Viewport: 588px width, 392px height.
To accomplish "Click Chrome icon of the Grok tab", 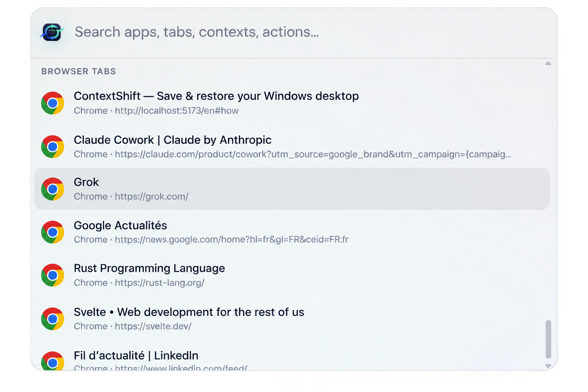I will pos(52,189).
